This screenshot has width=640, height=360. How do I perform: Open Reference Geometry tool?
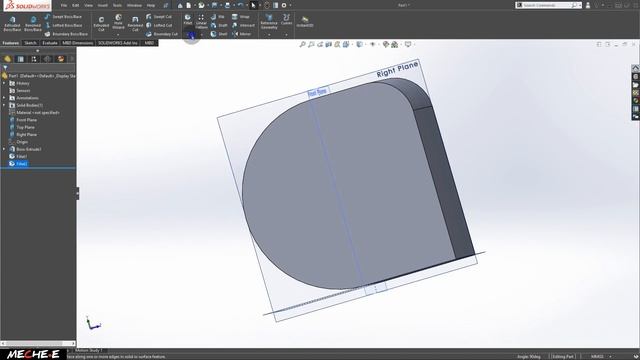pos(269,22)
